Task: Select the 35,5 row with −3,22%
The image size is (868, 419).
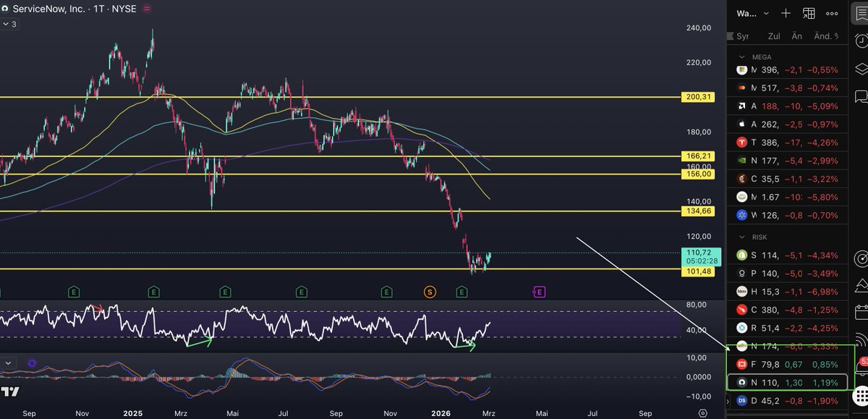Action: [x=789, y=178]
